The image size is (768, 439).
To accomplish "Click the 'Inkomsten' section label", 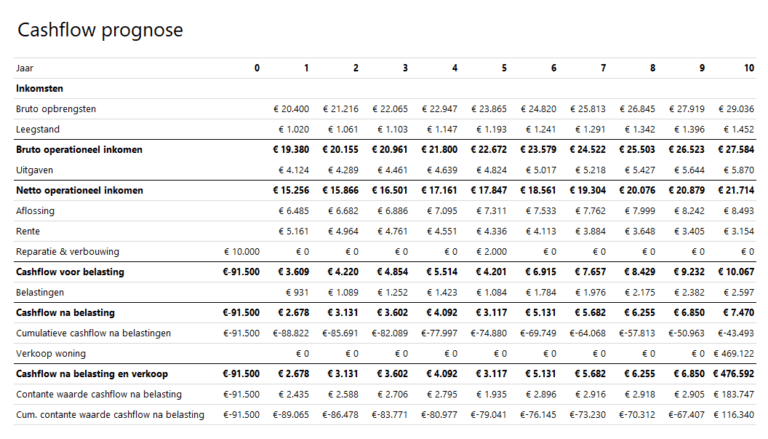I will point(40,89).
